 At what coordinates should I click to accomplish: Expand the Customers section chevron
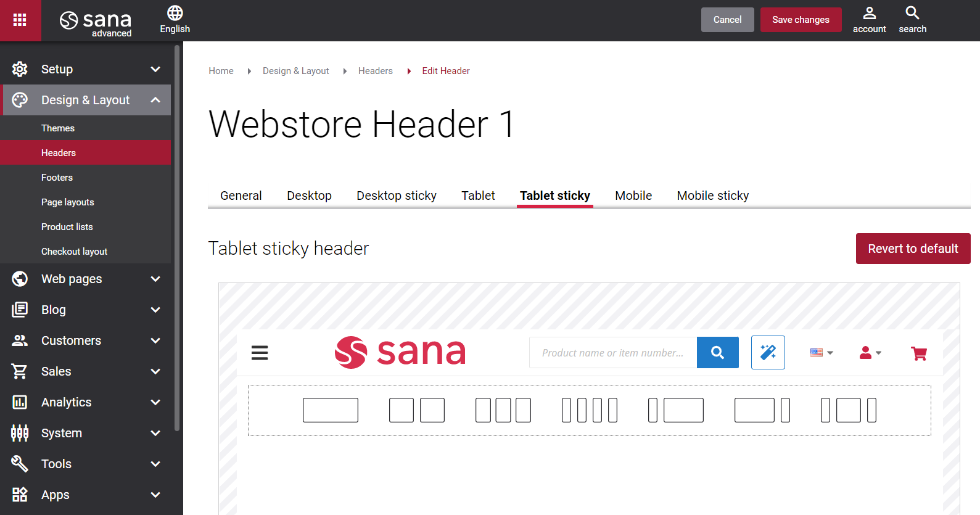(155, 340)
